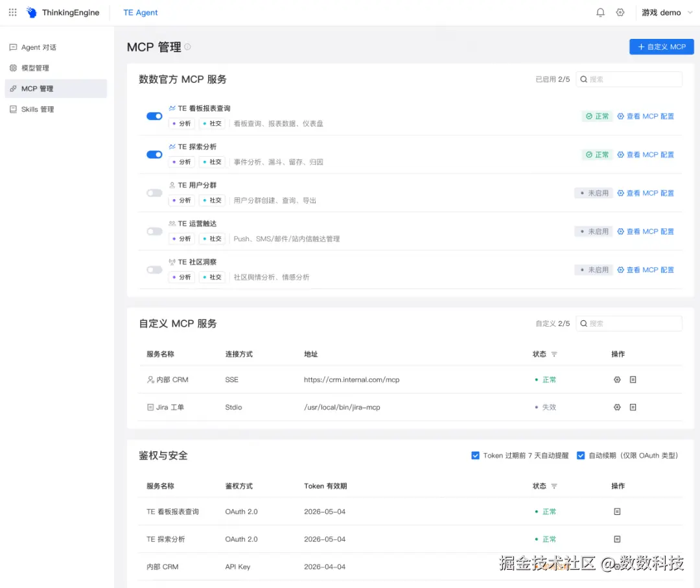Open details icon for TE 看板报表查询 auth row
The image size is (700, 588).
click(617, 512)
